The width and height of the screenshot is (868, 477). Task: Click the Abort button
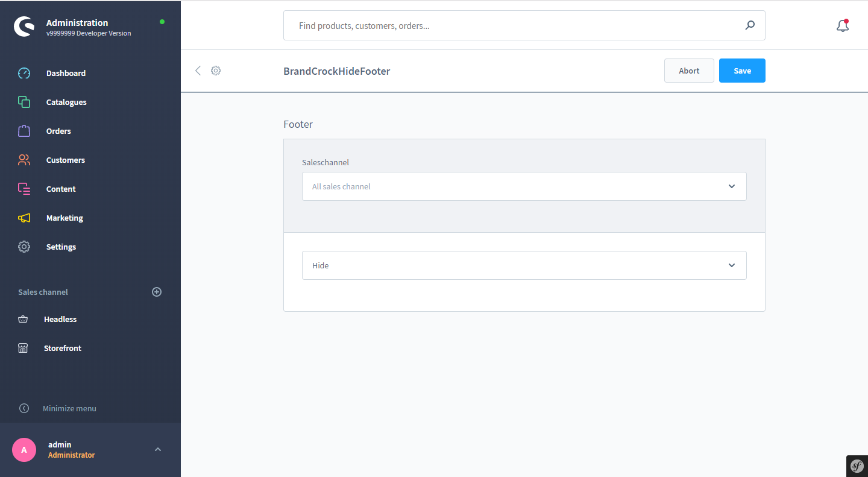click(x=689, y=71)
